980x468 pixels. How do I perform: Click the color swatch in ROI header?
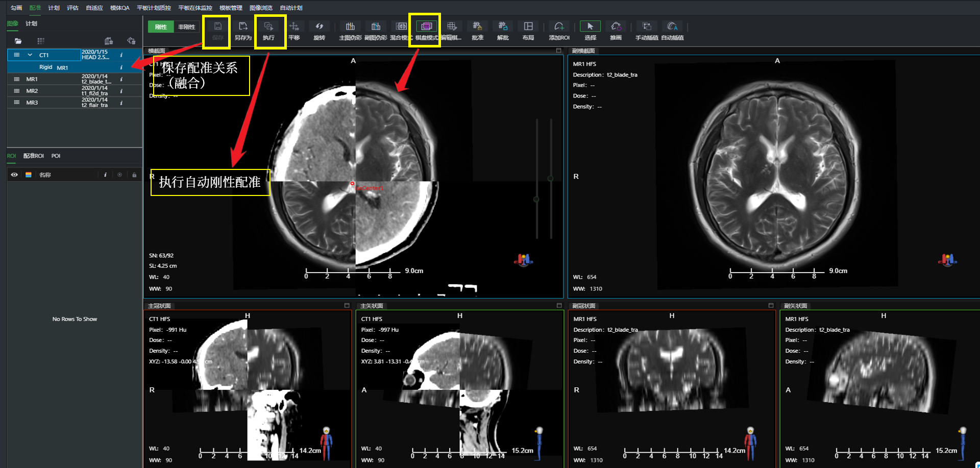[x=29, y=175]
